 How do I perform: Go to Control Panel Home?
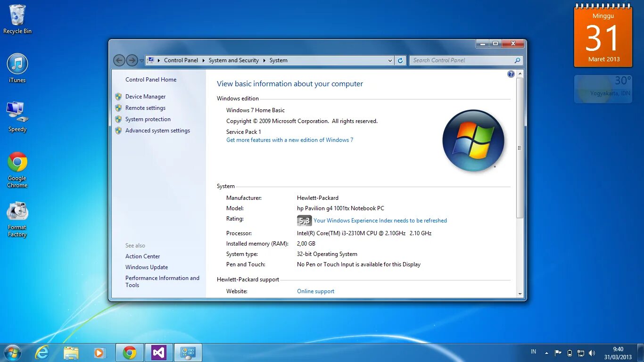(151, 80)
